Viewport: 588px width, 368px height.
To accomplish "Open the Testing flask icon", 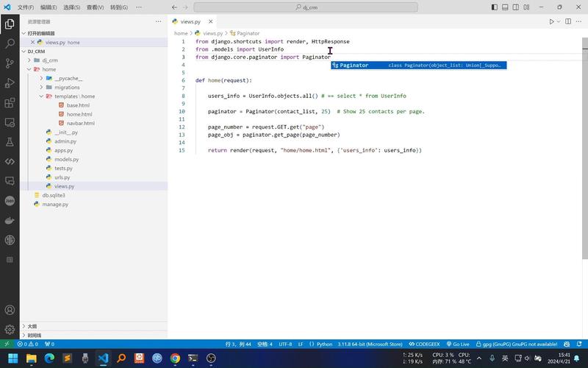I will tap(10, 142).
